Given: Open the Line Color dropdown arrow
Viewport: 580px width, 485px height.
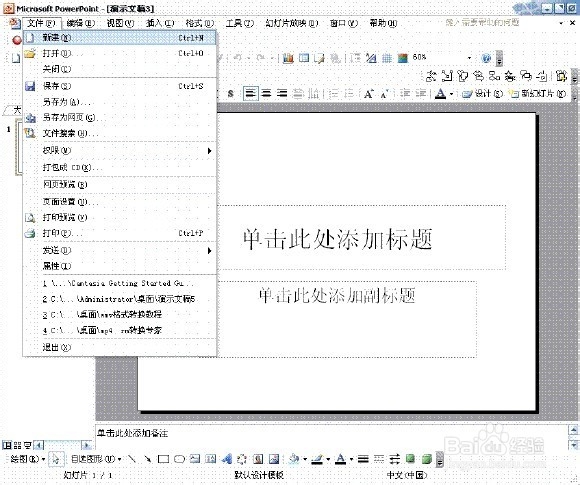Looking at the screenshot, I should (328, 459).
